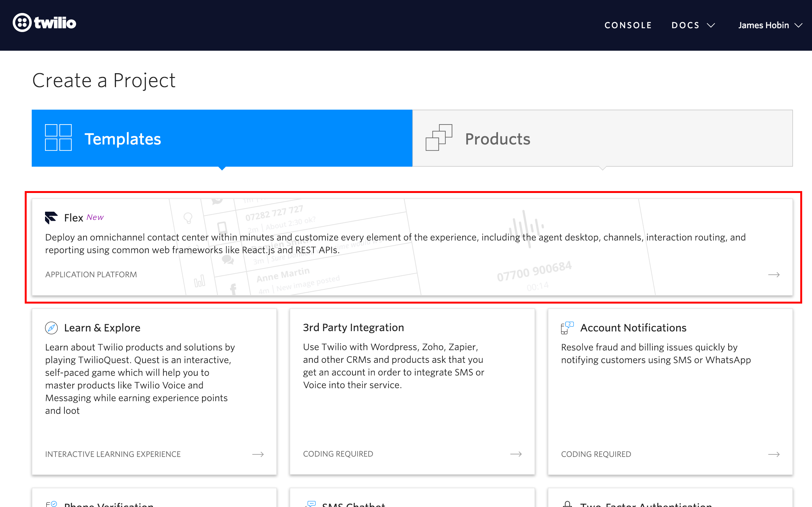Click the Account Notifications phone icon
812x507 pixels.
point(567,328)
